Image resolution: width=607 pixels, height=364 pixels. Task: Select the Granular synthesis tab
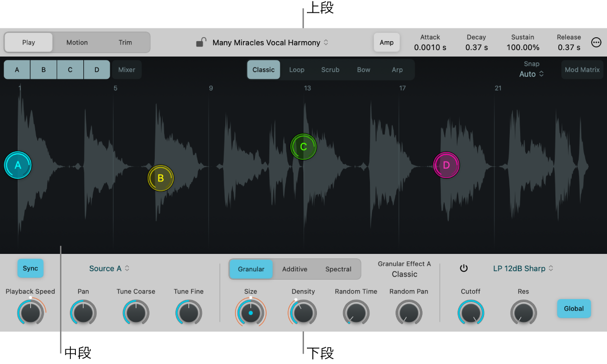251,269
